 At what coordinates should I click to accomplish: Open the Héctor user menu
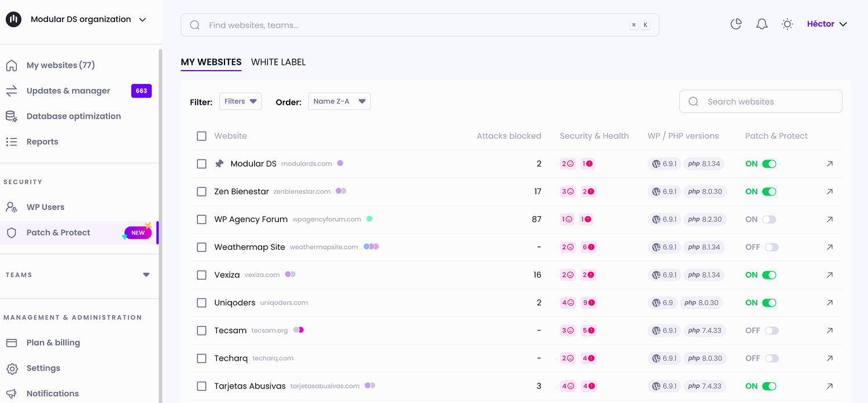coord(827,24)
